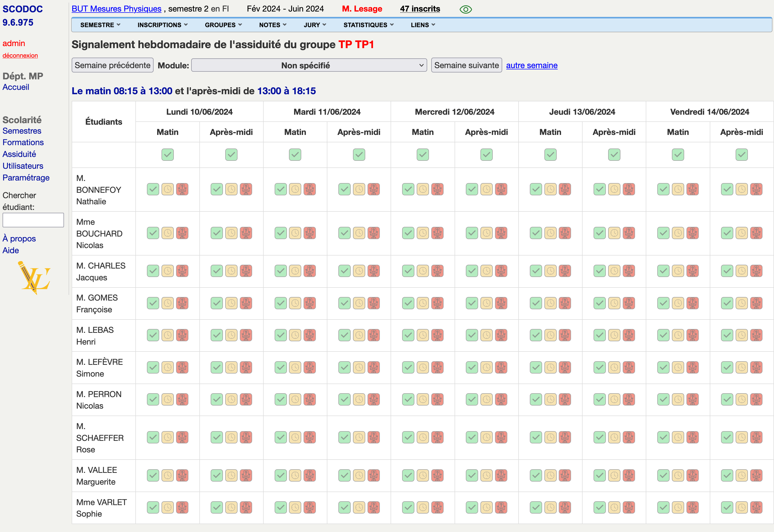This screenshot has width=774, height=532.
Task: Expand the NOTES menu
Action: (x=273, y=25)
